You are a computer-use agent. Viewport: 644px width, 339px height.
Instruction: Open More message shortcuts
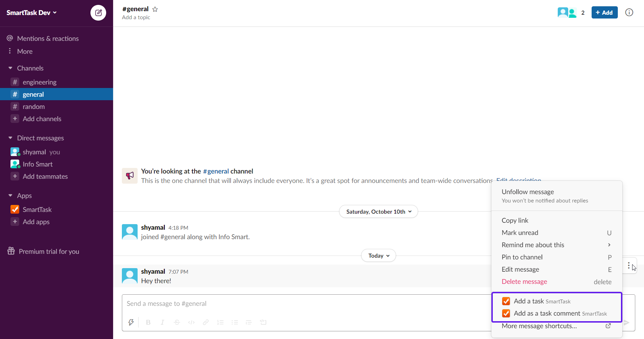pos(557,326)
